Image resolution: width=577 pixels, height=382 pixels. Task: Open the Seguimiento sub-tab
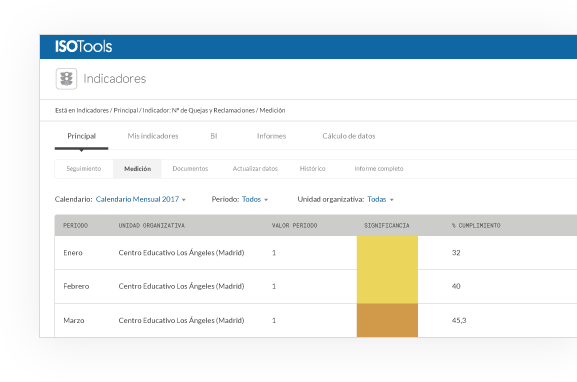(84, 169)
